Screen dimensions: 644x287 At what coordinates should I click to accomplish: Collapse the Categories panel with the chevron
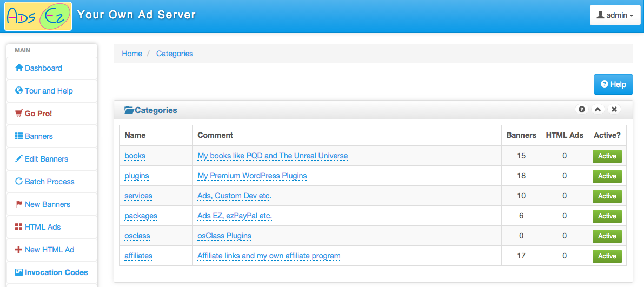[598, 109]
